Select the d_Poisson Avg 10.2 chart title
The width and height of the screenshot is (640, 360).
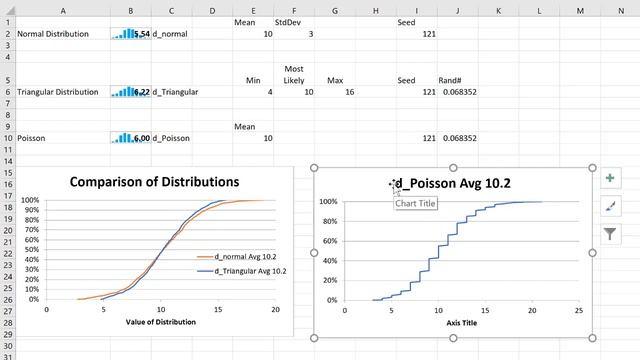click(452, 183)
